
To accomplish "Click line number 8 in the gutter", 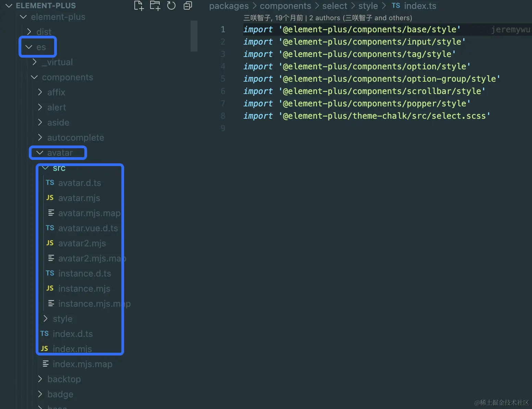I will [x=223, y=116].
